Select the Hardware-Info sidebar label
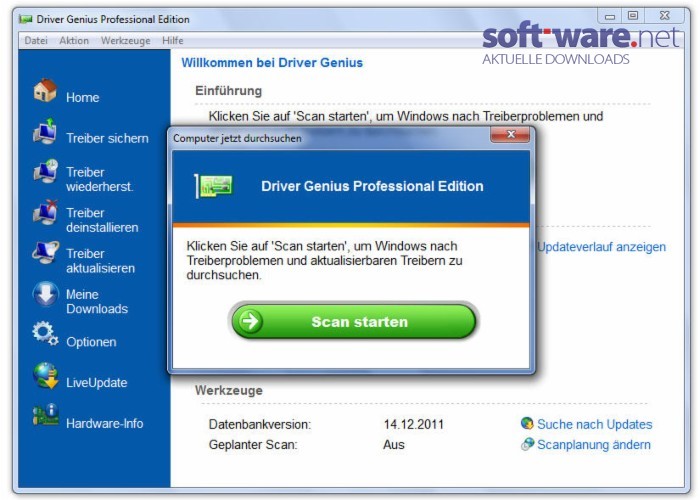700x500 pixels. pos(104,423)
